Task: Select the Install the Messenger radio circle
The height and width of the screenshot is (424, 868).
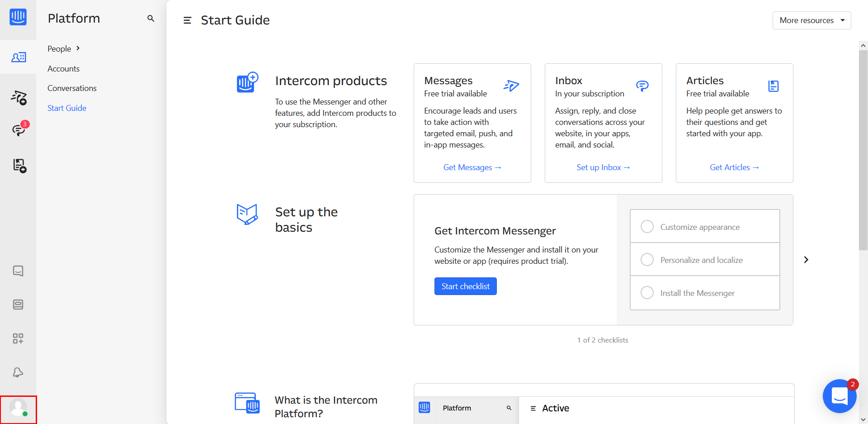Action: pos(647,293)
